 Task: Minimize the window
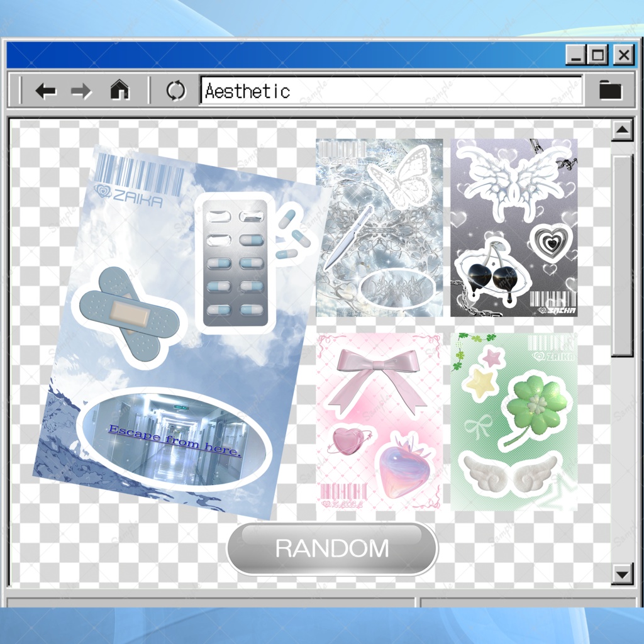pyautogui.click(x=575, y=55)
